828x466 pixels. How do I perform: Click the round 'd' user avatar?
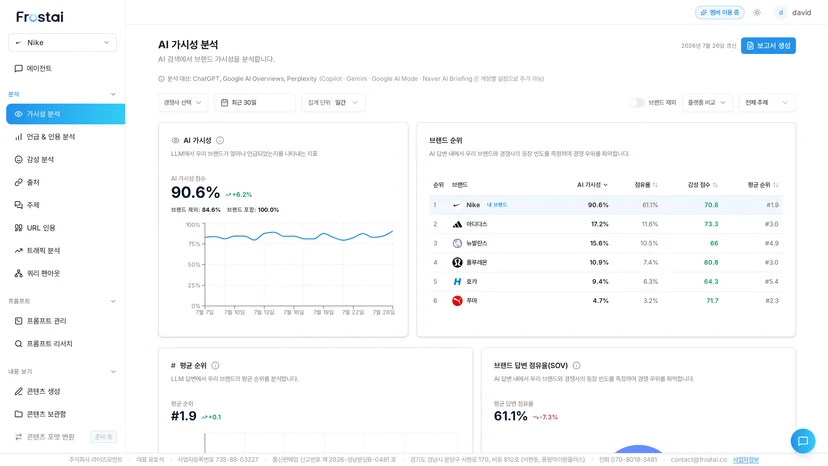click(780, 13)
